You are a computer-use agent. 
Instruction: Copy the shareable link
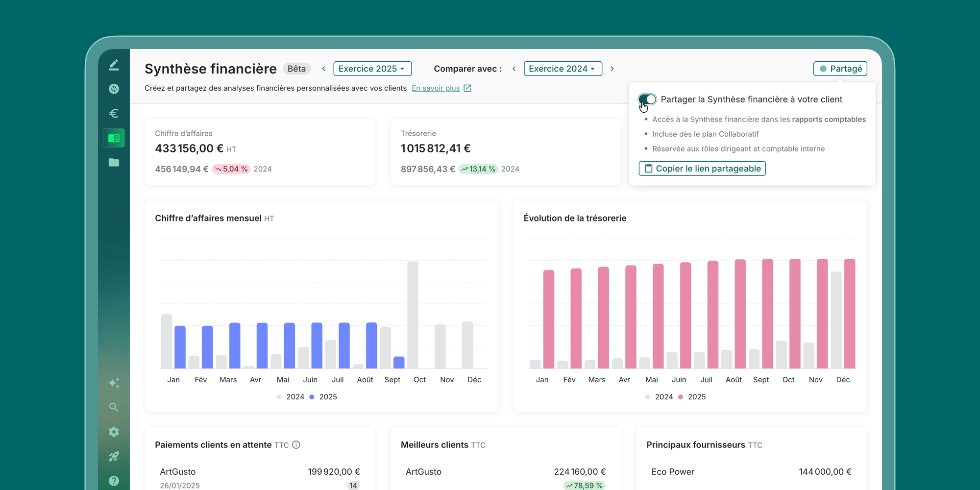[x=702, y=169]
